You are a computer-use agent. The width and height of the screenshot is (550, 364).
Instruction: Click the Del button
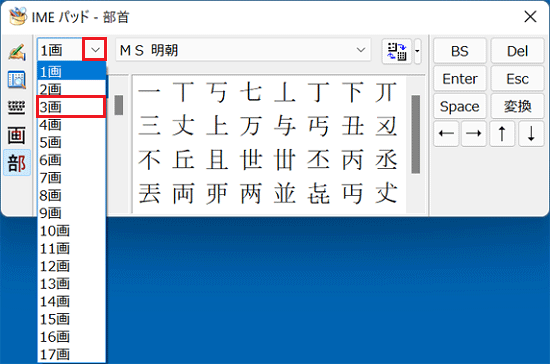pos(517,51)
